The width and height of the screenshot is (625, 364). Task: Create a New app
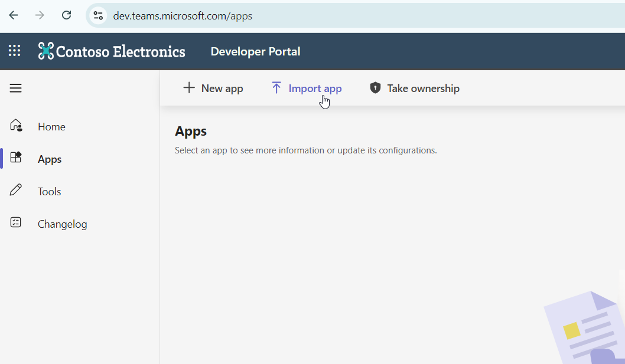click(213, 88)
